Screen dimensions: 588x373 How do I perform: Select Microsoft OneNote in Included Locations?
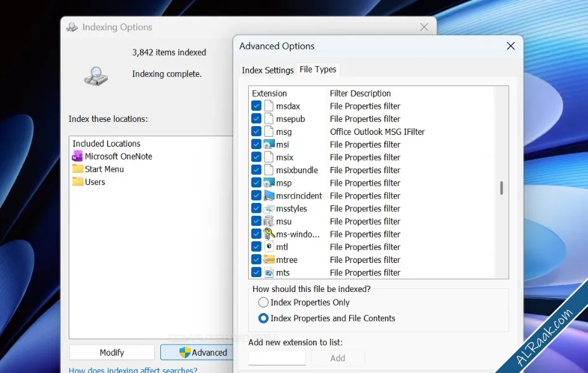click(x=118, y=156)
